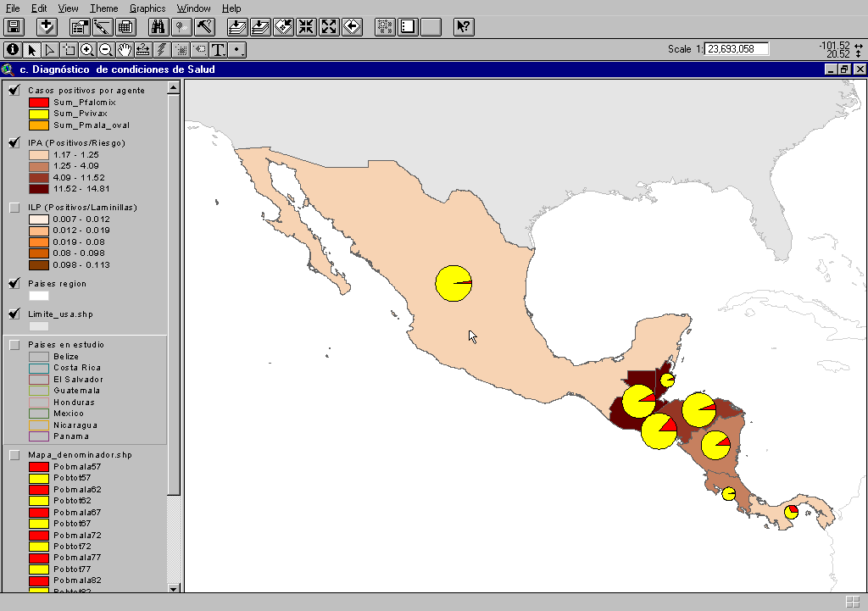Click the Add Theme button
868x611 pixels.
click(47, 26)
